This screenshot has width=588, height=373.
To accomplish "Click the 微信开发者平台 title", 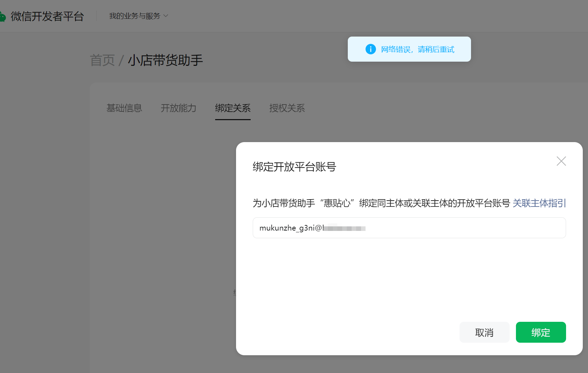I will pos(47,16).
